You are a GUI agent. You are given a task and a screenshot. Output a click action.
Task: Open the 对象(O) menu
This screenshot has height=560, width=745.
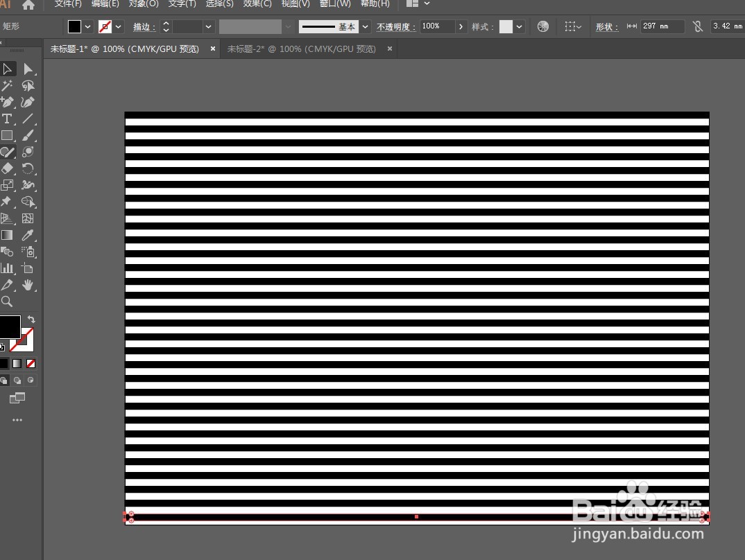coord(144,3)
